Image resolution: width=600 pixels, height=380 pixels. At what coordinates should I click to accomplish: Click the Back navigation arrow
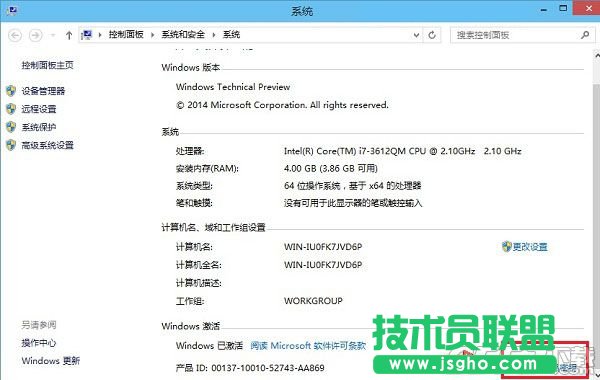(15, 35)
